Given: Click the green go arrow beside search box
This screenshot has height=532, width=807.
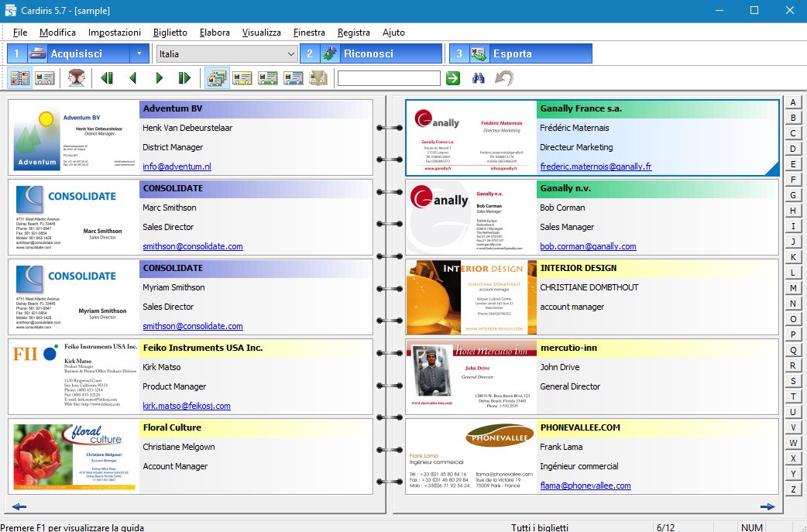Looking at the screenshot, I should 453,78.
